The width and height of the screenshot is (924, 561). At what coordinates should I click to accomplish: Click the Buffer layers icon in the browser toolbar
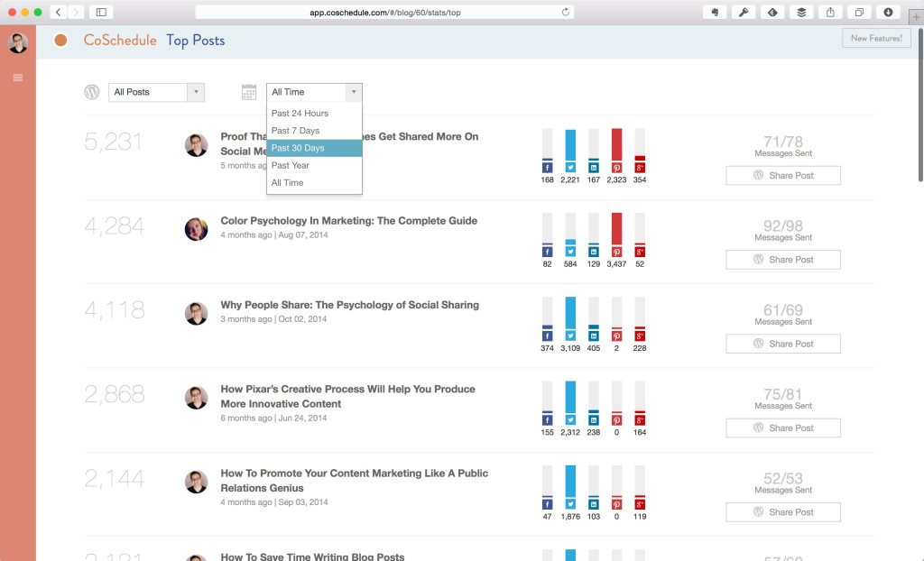(x=802, y=13)
